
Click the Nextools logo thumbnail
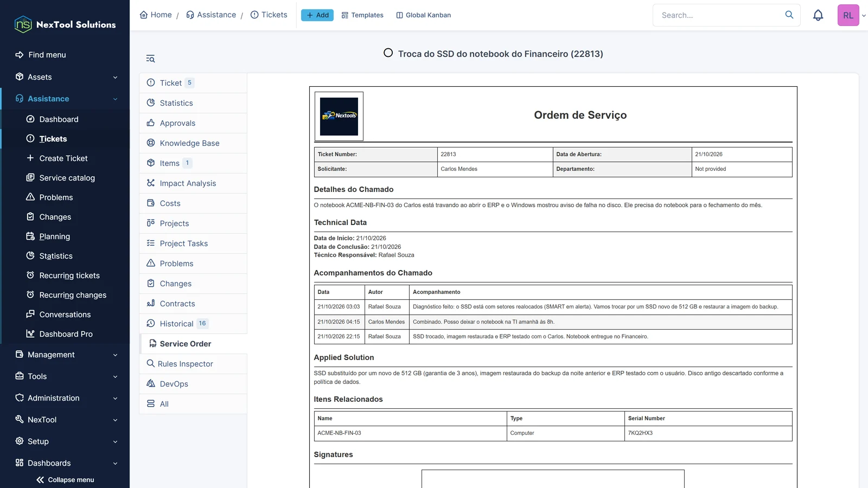coord(339,117)
